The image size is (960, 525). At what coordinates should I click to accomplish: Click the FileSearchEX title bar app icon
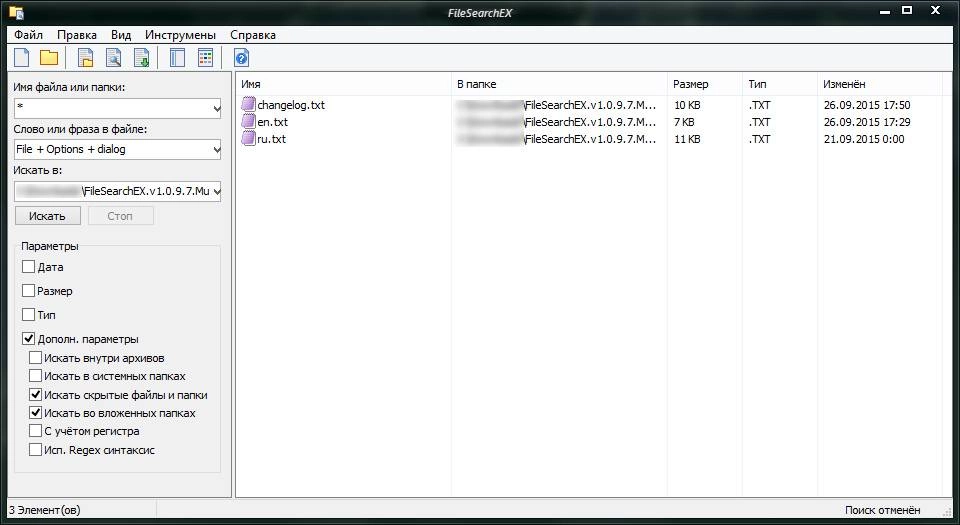tap(17, 12)
